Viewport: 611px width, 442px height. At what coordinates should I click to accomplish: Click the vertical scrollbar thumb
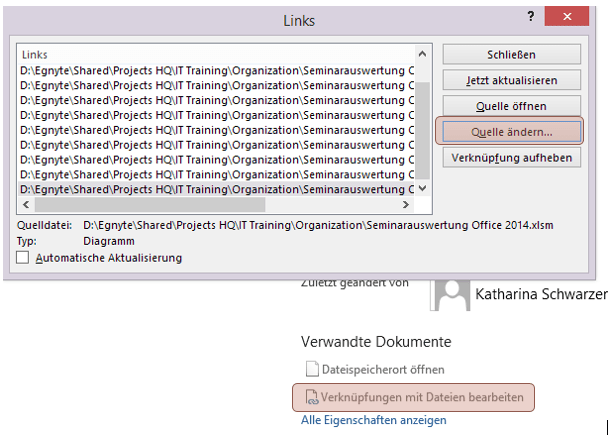[422, 130]
